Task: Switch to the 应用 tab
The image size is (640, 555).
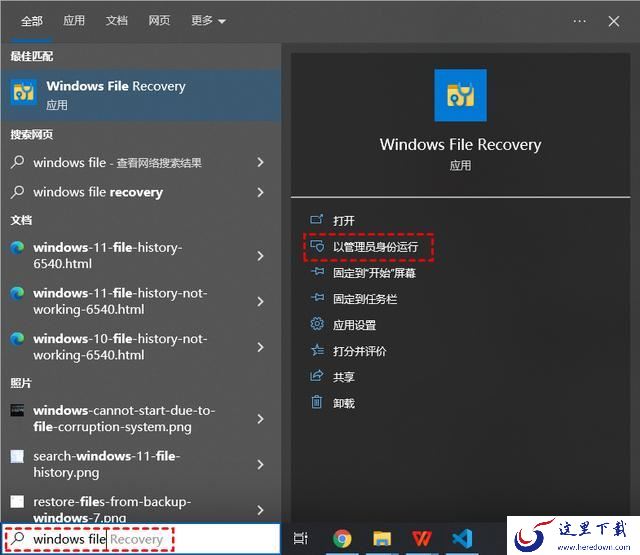Action: pyautogui.click(x=74, y=20)
